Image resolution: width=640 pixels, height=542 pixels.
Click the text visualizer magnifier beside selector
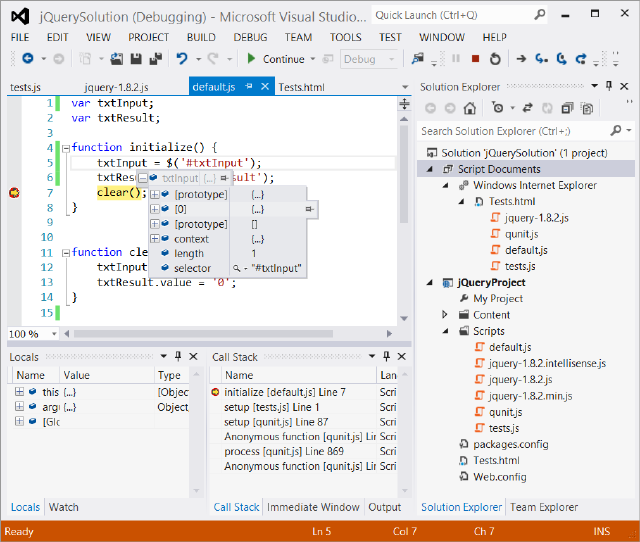(x=236, y=269)
